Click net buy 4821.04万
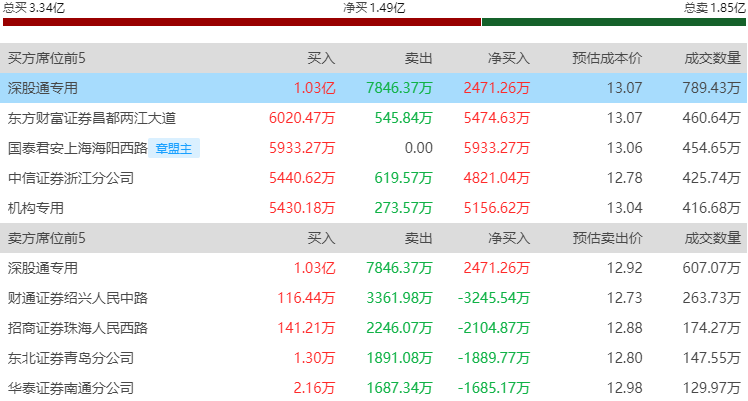748x401 pixels. tap(497, 178)
